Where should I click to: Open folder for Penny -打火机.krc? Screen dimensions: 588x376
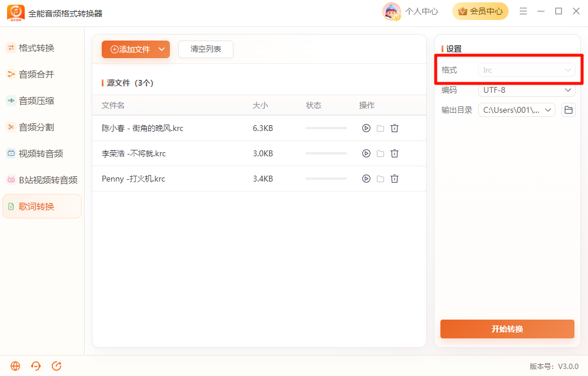pyautogui.click(x=380, y=179)
